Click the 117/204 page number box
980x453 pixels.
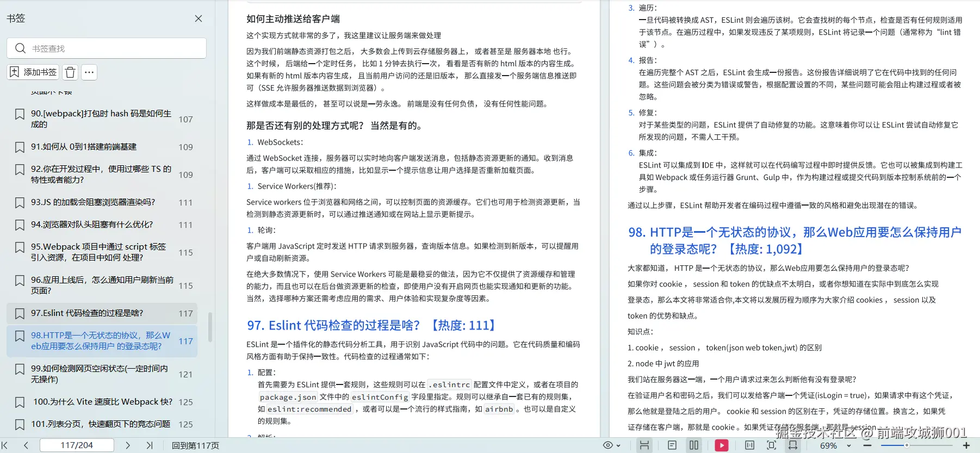coord(77,445)
